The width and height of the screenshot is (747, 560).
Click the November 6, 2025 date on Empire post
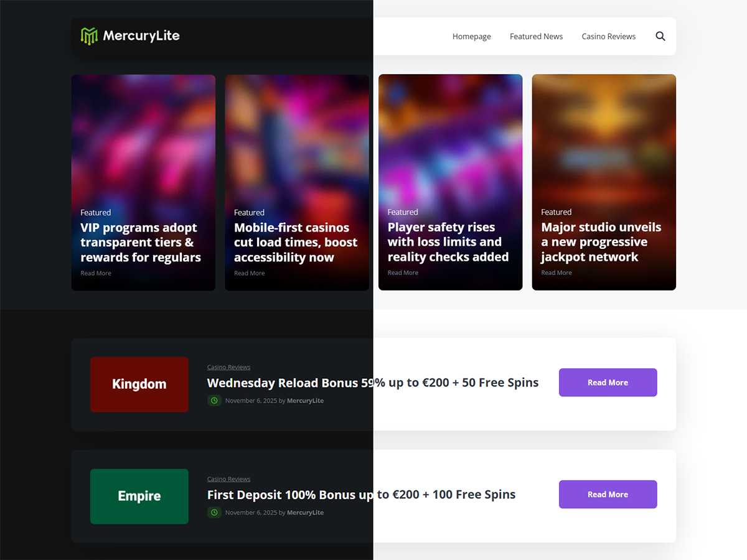pos(251,513)
